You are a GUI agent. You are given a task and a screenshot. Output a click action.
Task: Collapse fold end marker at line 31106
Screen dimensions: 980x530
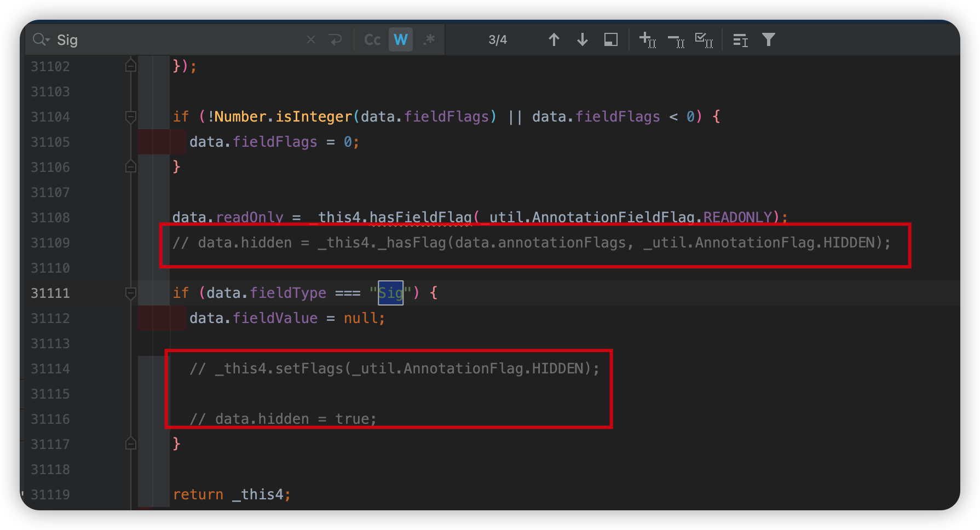[x=130, y=166]
